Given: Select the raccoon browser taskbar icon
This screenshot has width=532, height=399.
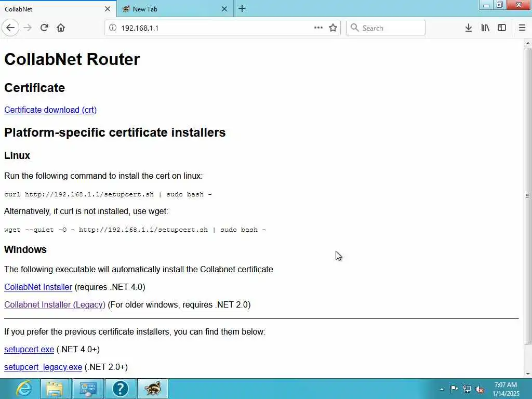Looking at the screenshot, I should tap(153, 389).
